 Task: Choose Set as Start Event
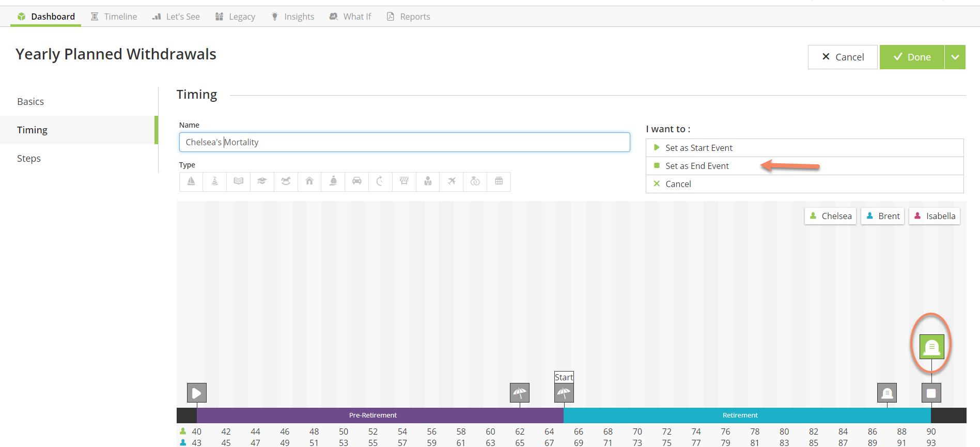[804, 148]
